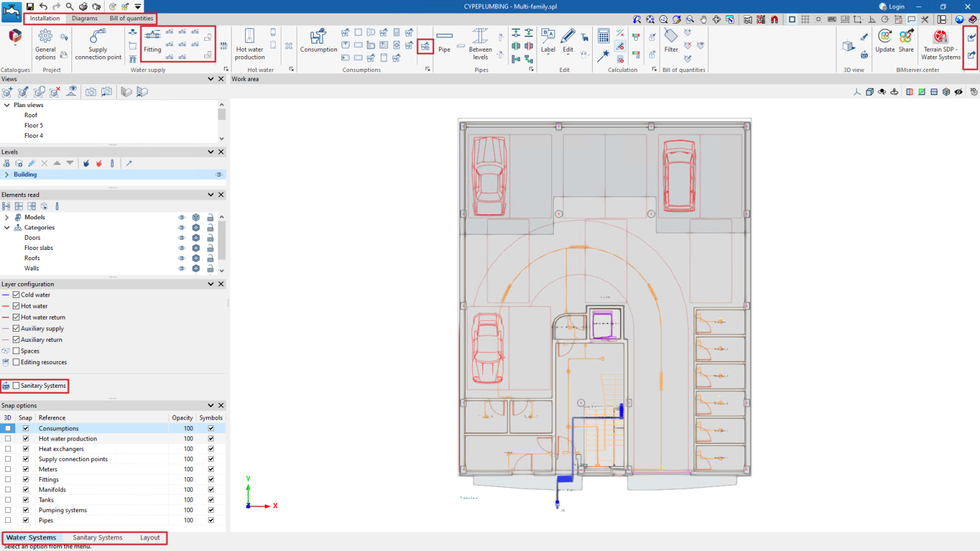Select Floor 5 plan view
980x551 pixels.
tap(34, 126)
